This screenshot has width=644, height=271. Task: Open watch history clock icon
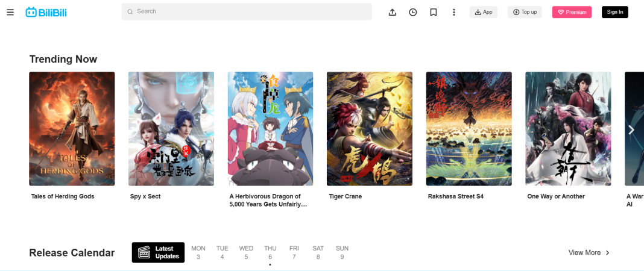pyautogui.click(x=413, y=12)
